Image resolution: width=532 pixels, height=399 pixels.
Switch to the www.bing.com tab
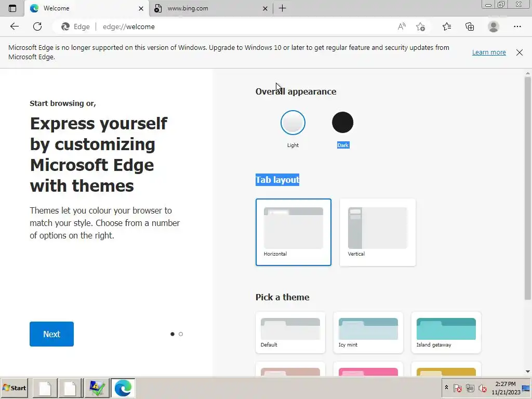tap(211, 8)
